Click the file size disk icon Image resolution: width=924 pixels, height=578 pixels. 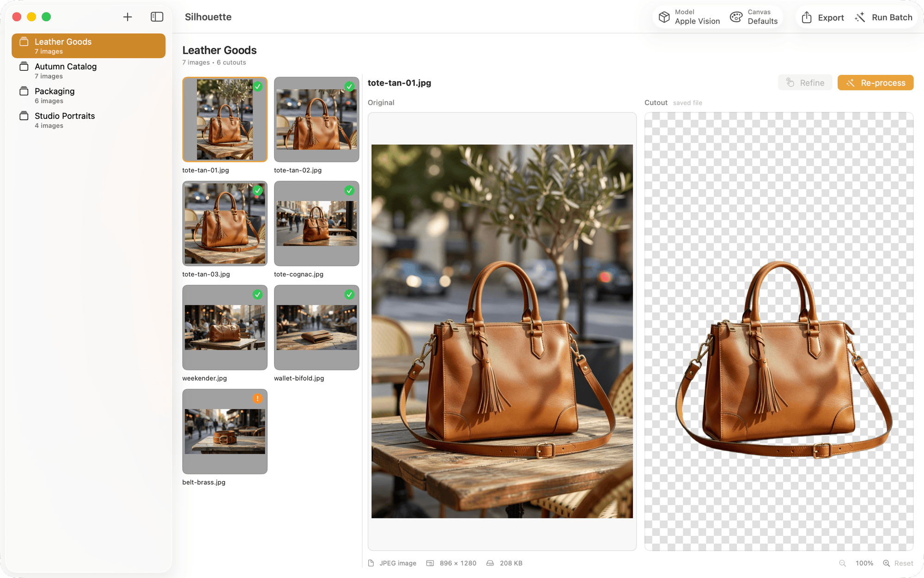pyautogui.click(x=490, y=563)
